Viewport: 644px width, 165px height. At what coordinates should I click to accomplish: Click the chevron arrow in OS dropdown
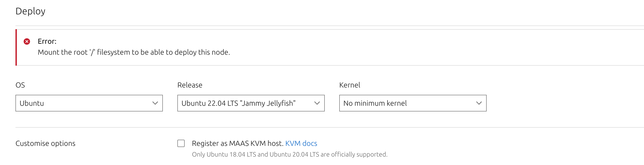[x=155, y=103]
